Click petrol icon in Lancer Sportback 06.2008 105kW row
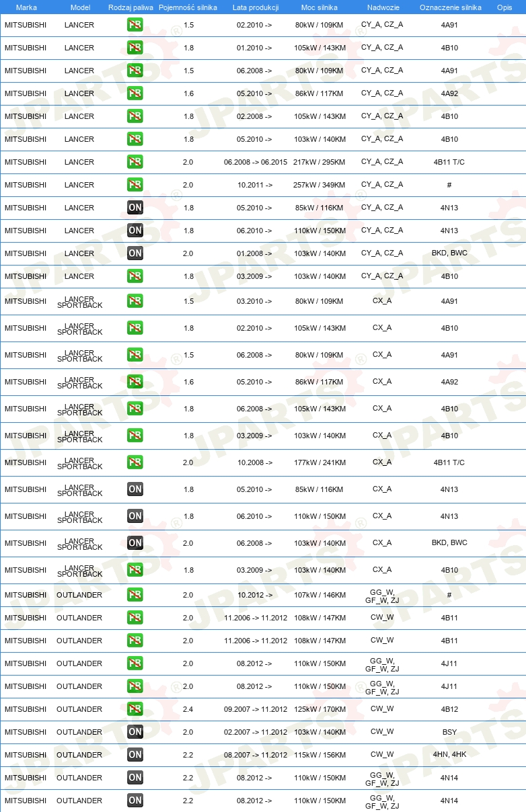526x812 pixels. 135,409
